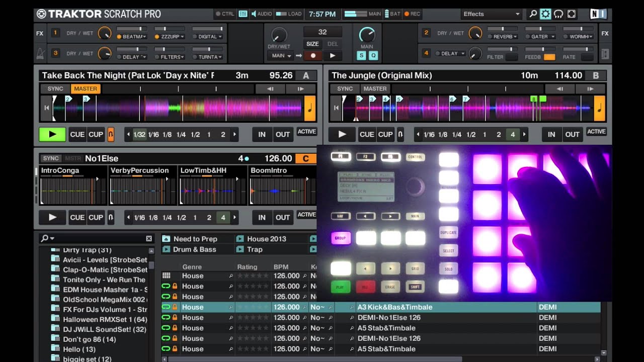Adjust FX unit 1 DRY/WET knob
Image resolution: width=644 pixels, height=362 pixels.
[104, 33]
